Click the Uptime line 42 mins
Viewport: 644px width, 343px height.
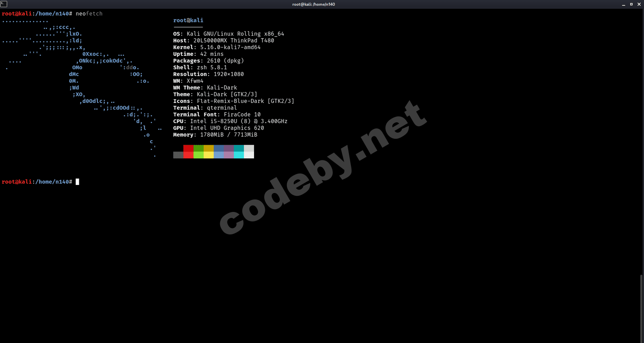tap(198, 54)
